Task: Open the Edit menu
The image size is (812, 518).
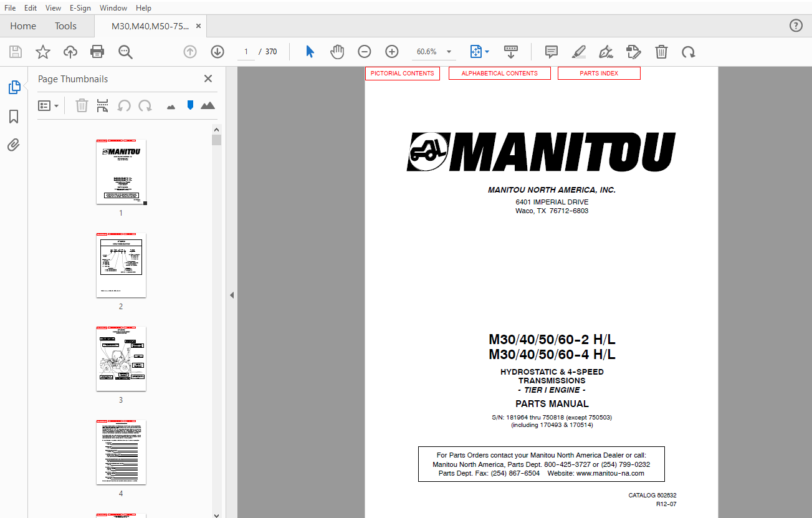Action: pos(31,8)
